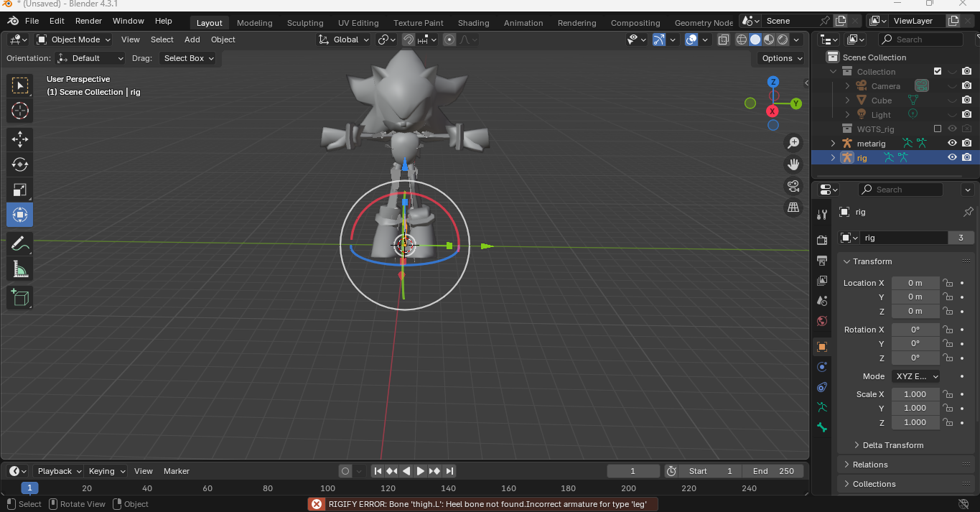Select the Rotate tool

coord(20,164)
